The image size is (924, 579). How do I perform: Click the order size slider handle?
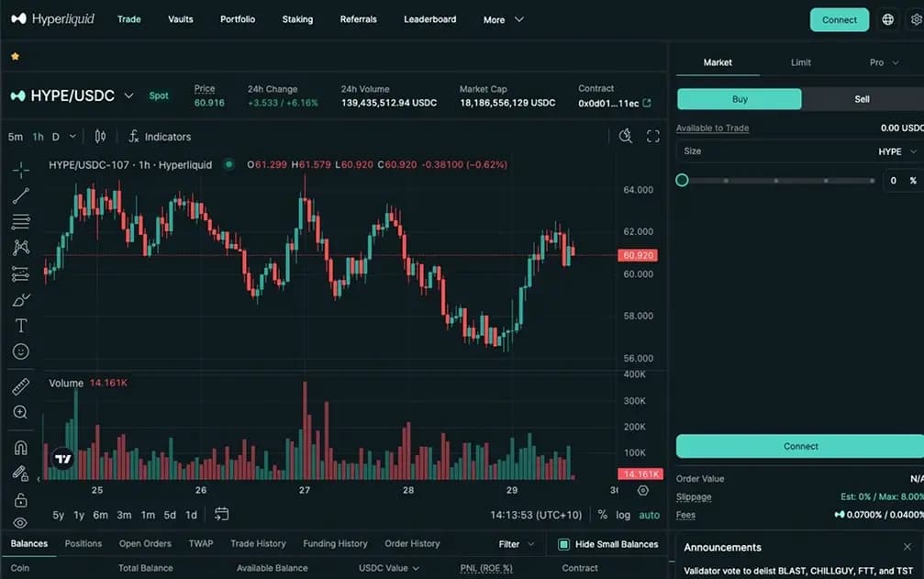tap(682, 180)
